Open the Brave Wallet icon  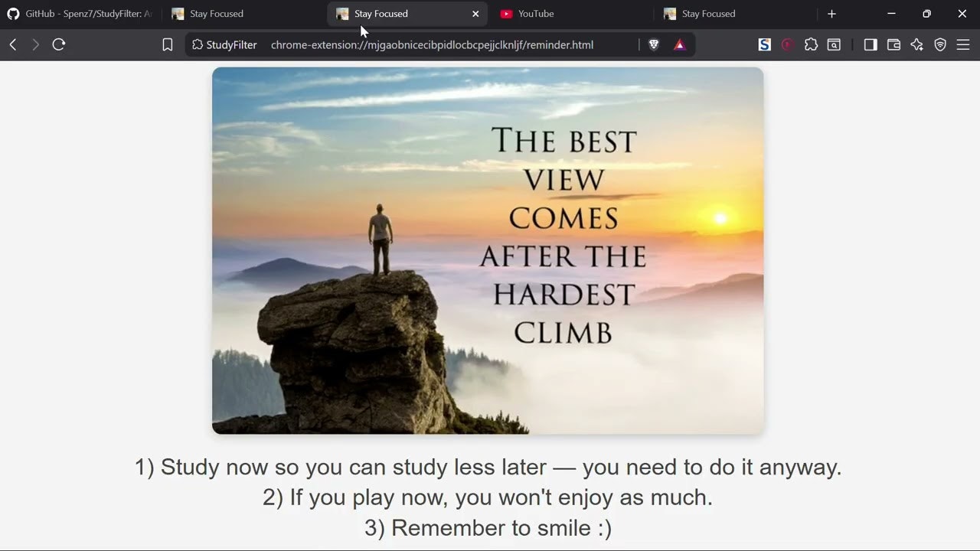tap(893, 44)
